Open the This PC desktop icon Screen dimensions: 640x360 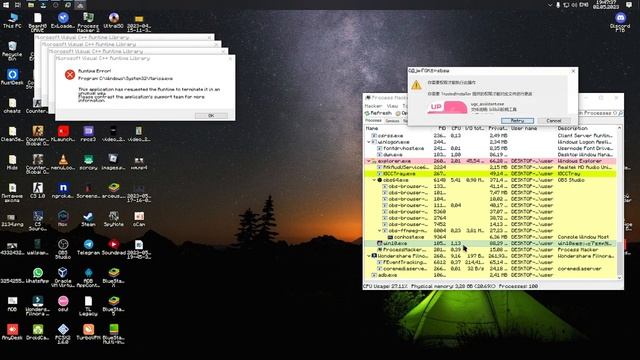tap(12, 20)
